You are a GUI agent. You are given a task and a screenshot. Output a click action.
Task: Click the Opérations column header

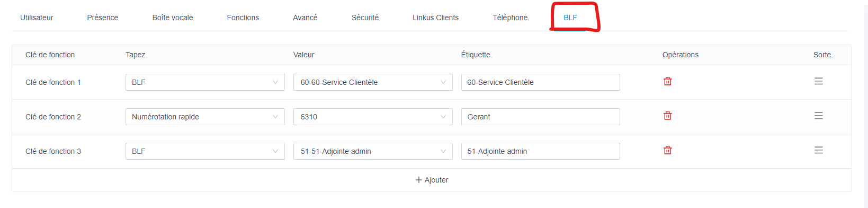click(681, 55)
